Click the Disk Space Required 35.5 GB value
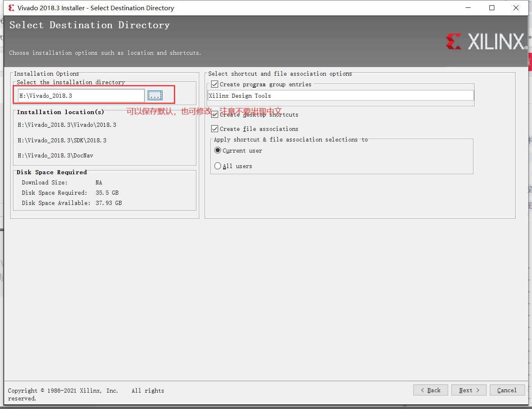532x409 pixels. (107, 193)
